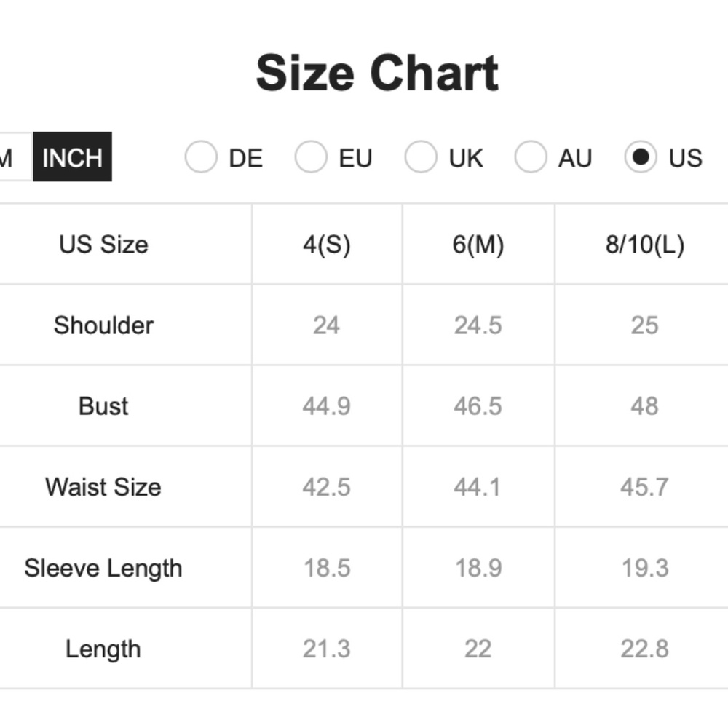Click the 6(M) size column header
This screenshot has height=728, width=728.
click(x=478, y=244)
